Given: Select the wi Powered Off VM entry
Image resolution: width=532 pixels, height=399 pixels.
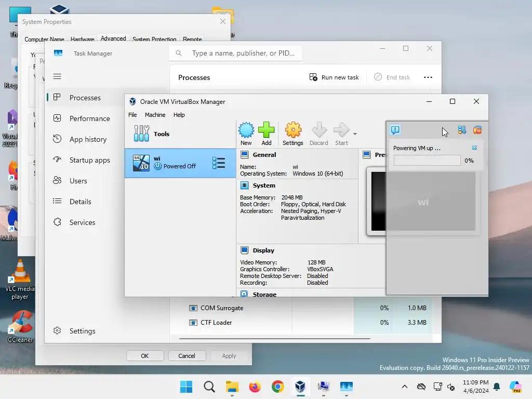Looking at the screenshot, I should pyautogui.click(x=180, y=163).
